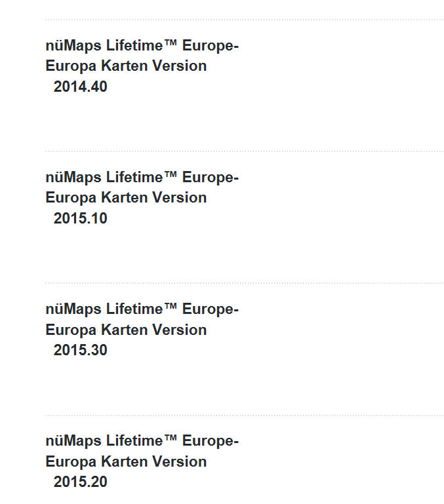Click the dotted divider above the 2015.10 entry

coord(244,151)
